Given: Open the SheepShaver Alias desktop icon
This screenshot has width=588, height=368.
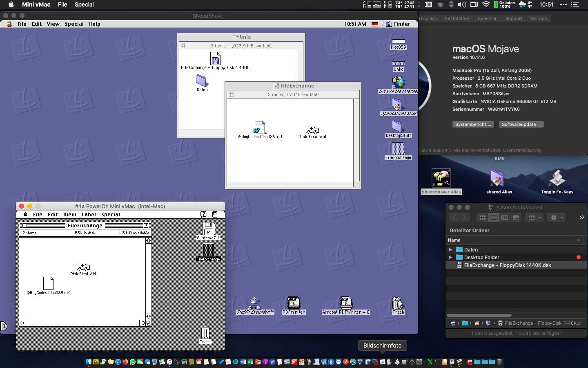Looking at the screenshot, I should coord(441,178).
